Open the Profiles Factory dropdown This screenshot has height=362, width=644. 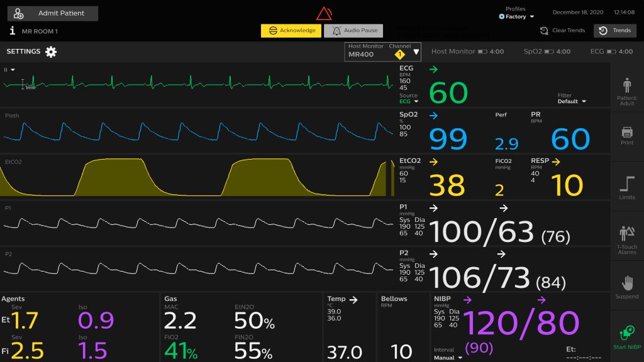point(517,17)
